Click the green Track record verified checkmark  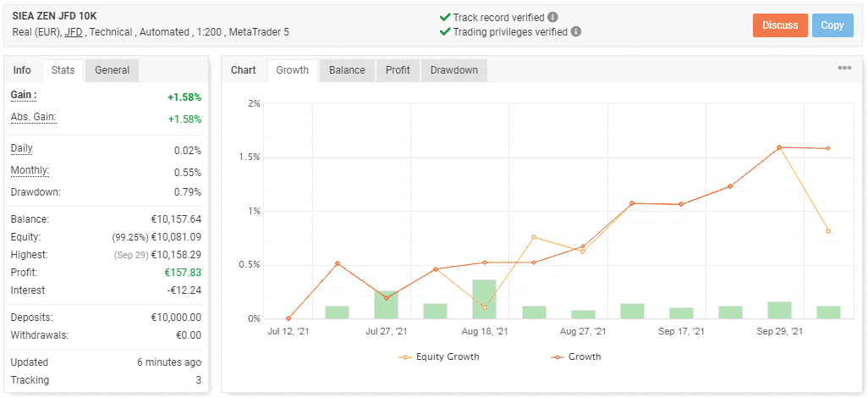tap(444, 17)
